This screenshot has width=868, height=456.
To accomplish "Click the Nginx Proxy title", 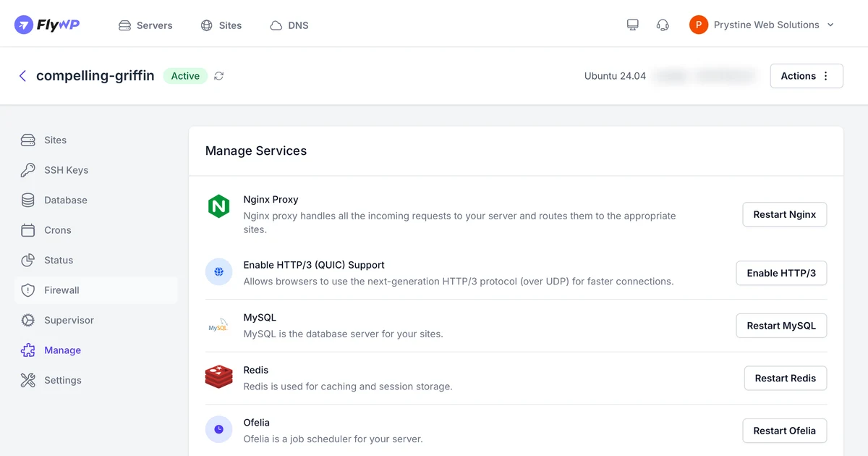I will [271, 200].
